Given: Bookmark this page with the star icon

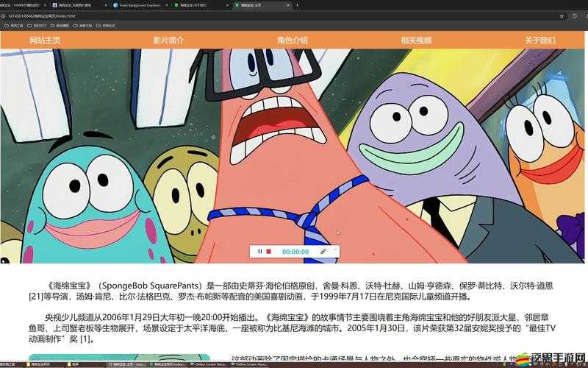Looking at the screenshot, I should click(x=562, y=16).
